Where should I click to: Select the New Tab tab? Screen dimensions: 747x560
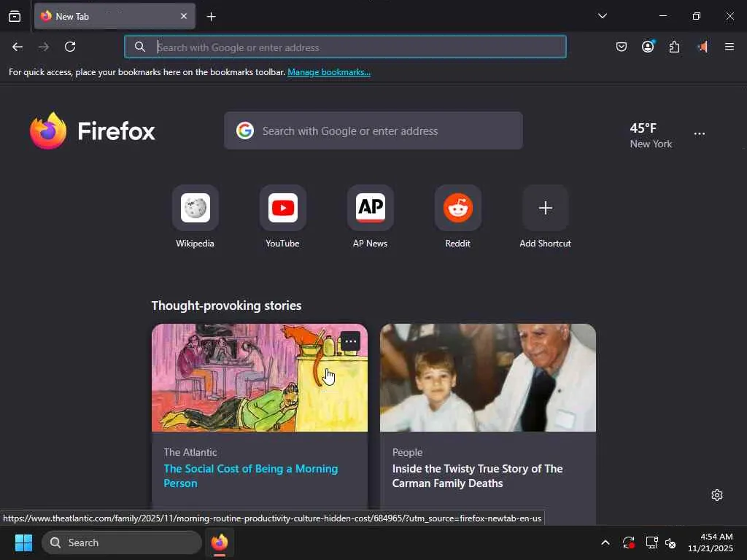[x=115, y=16]
